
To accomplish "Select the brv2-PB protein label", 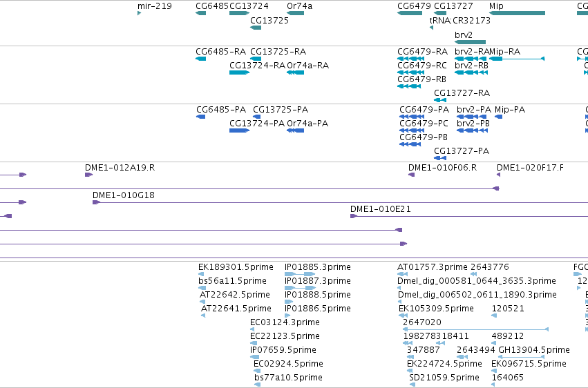I will click(x=473, y=123).
